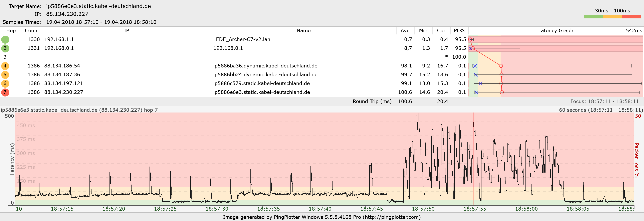Image resolution: width=644 pixels, height=221 pixels.
Task: Click the Samples Timed date range
Action: click(x=101, y=22)
